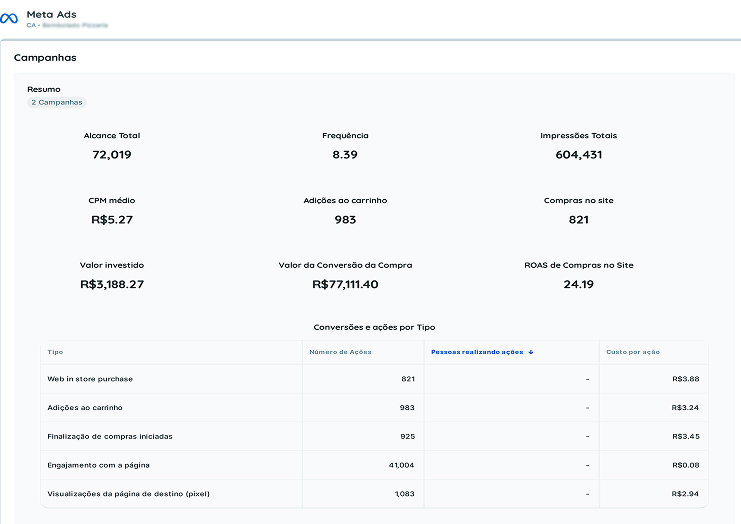This screenshot has height=524, width=741.
Task: Select the Visualizações da página de destino row
Action: (374, 494)
